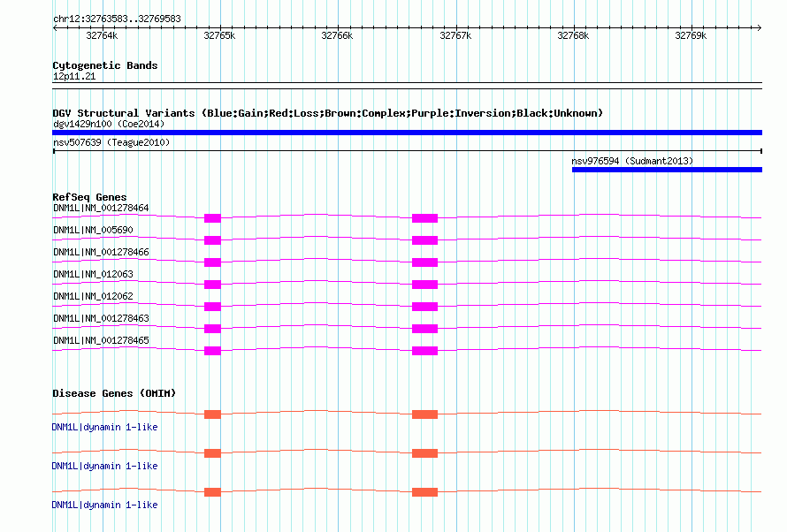This screenshot has width=787, height=532.
Task: Click second exon of NM_012062
Action: [x=424, y=307]
